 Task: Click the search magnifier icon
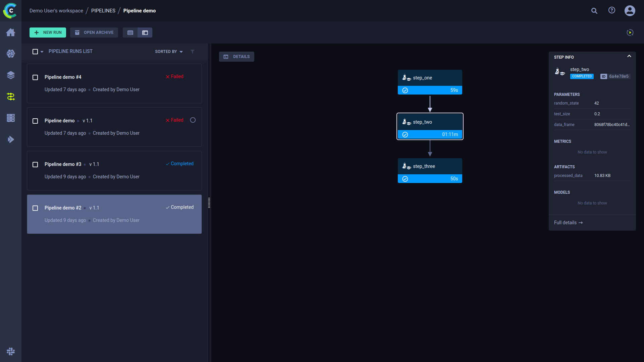click(x=594, y=11)
